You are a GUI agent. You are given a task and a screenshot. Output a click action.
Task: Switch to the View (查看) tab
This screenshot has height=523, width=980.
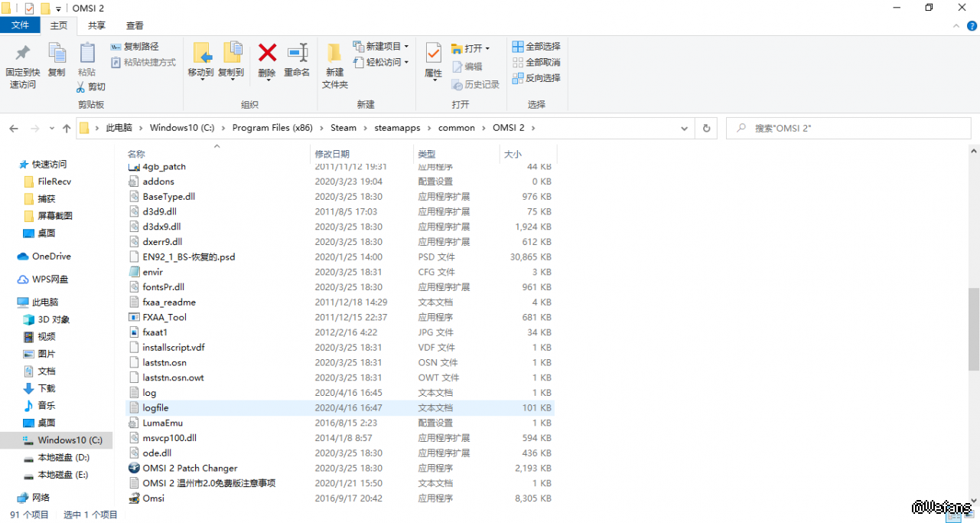point(135,25)
